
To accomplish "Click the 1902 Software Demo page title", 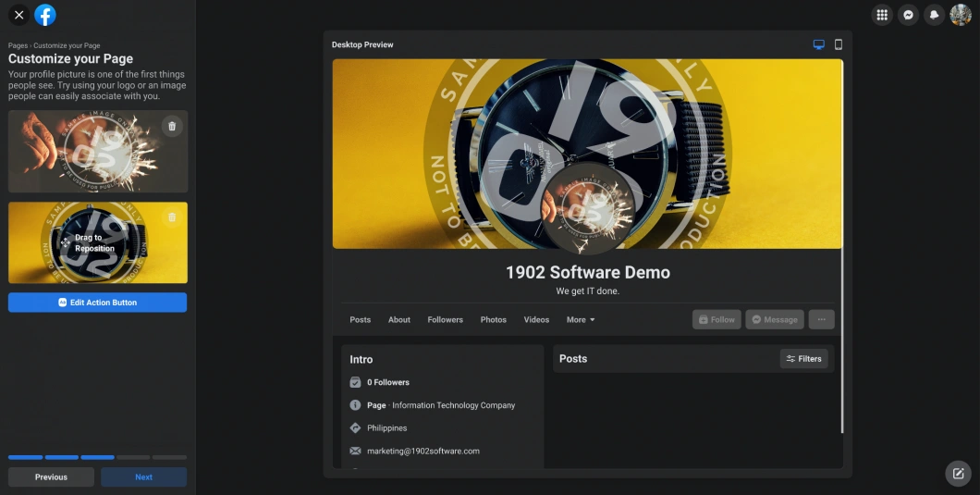I will coord(587,272).
